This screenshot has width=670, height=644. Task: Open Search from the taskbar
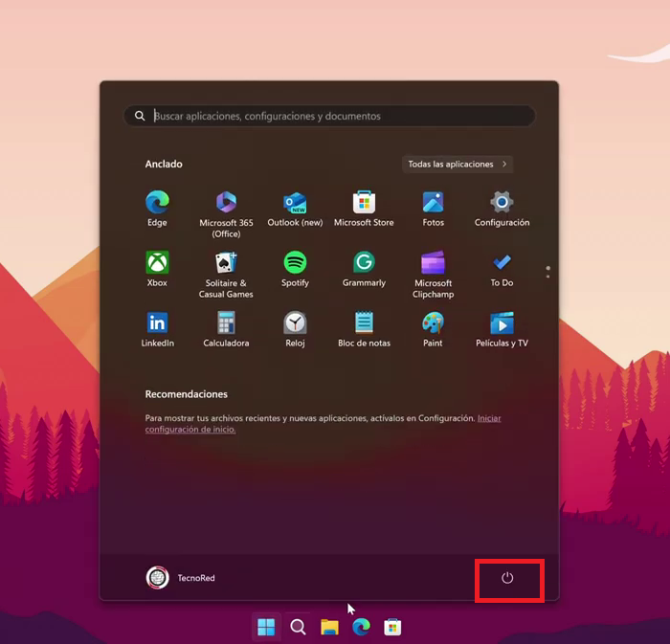[298, 627]
